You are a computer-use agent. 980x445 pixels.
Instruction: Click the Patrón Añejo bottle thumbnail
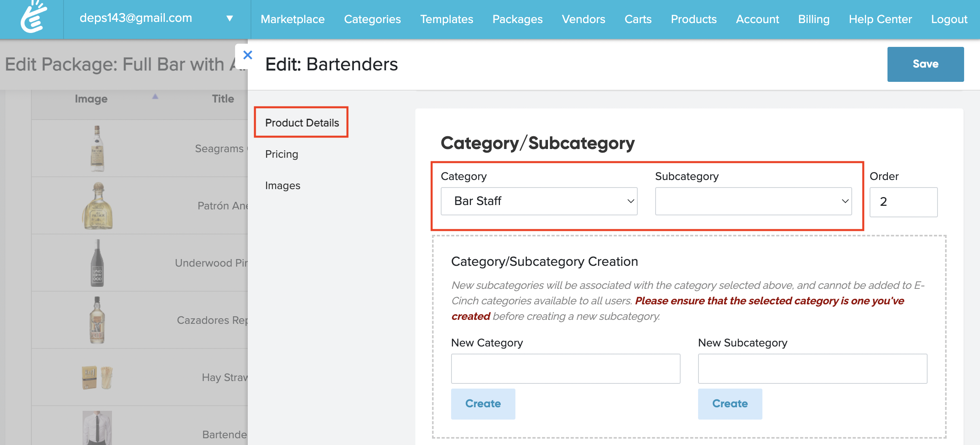98,206
